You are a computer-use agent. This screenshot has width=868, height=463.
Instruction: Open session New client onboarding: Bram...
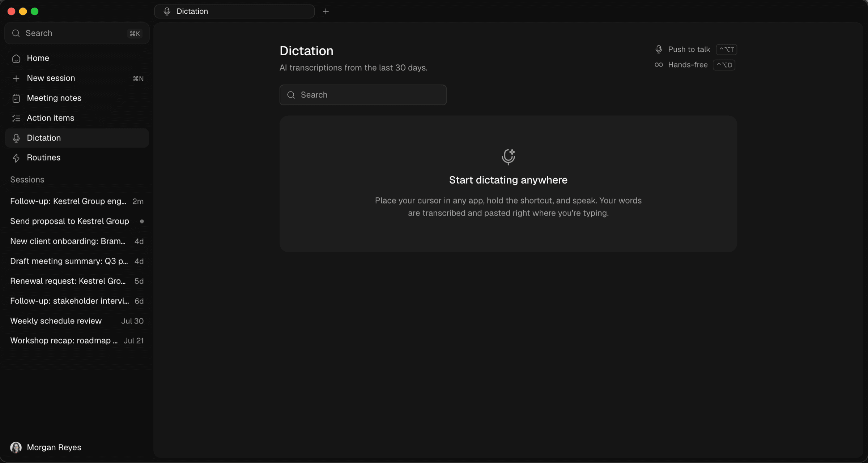pyautogui.click(x=77, y=241)
